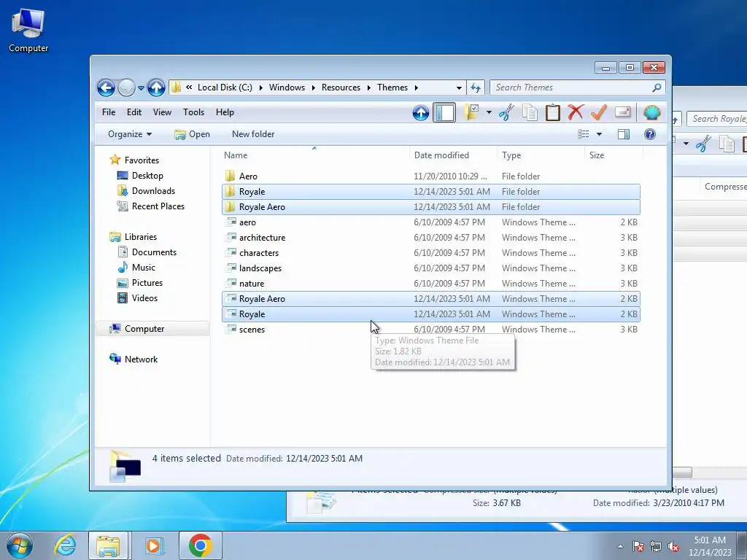Select the Pictures library
747x560 pixels.
tap(147, 282)
